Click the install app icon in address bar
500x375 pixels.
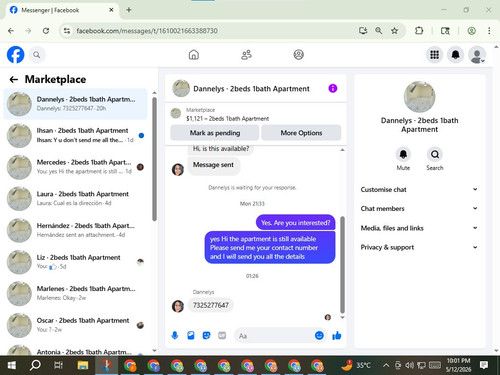click(363, 31)
